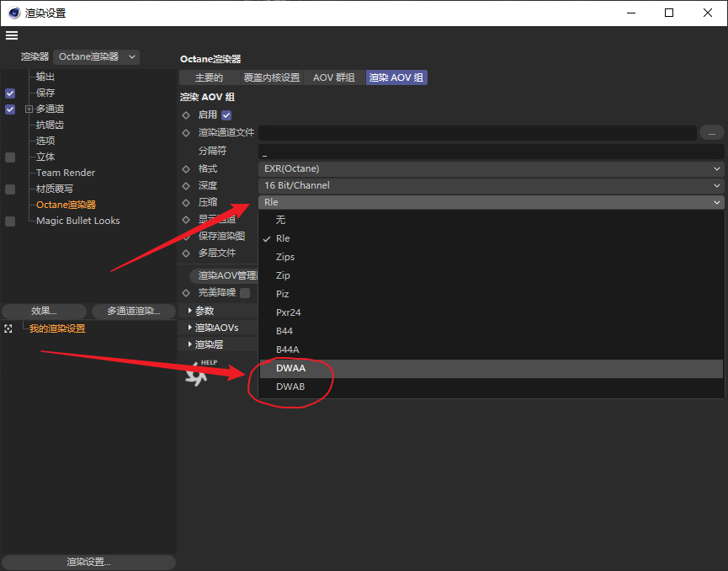Click the 分隔符 input field

(492, 152)
